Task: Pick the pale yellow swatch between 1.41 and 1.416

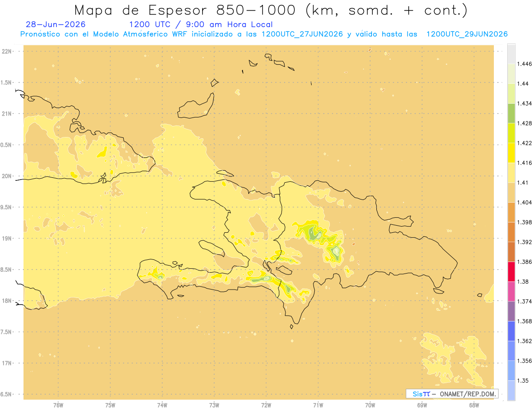Action: (x=511, y=173)
